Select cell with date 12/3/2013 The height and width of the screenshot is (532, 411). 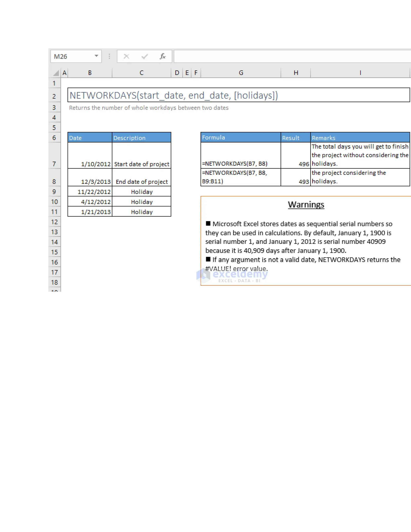pos(90,177)
